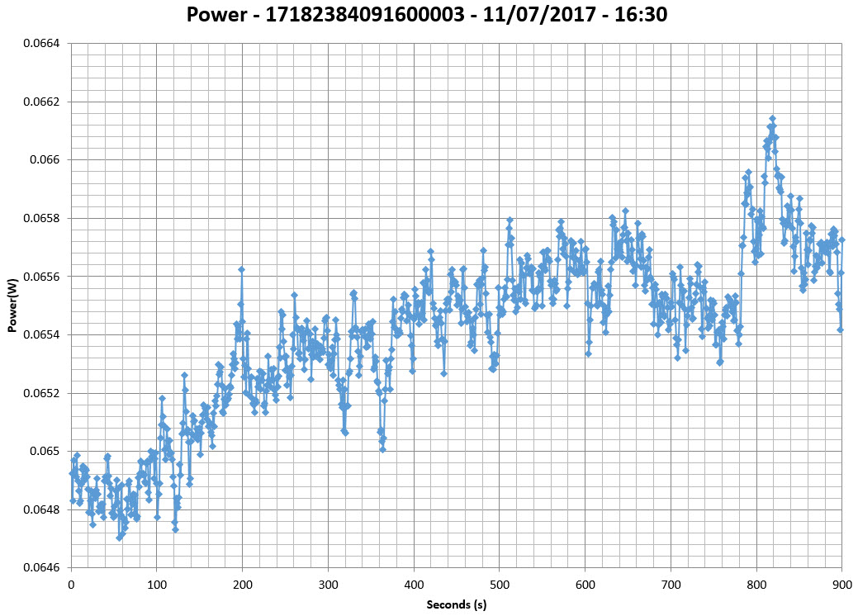Click the spike data point at 200 seconds

(x=241, y=269)
